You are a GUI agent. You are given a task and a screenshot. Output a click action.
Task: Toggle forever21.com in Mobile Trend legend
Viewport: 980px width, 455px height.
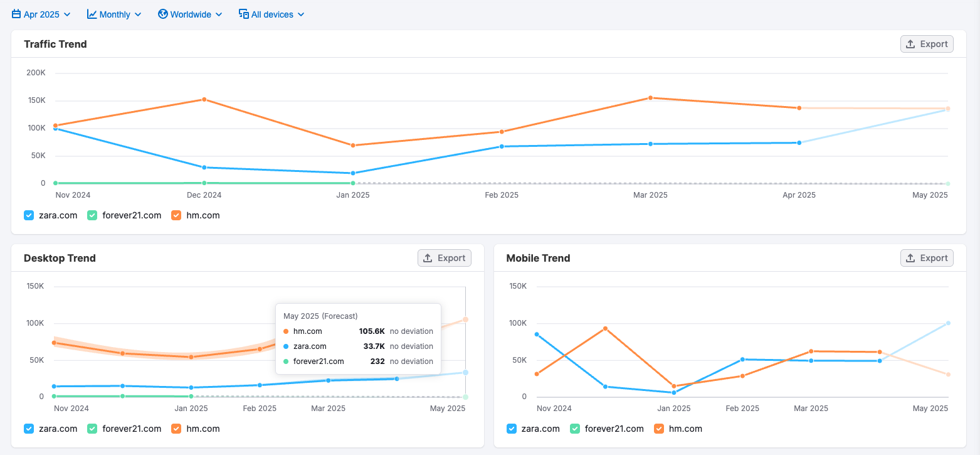(x=575, y=429)
